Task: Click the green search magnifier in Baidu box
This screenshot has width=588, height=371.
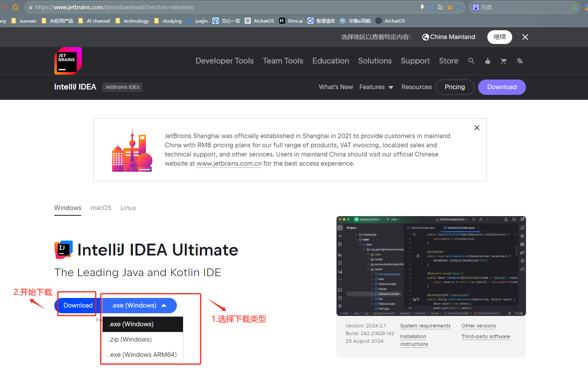Action: pyautogui.click(x=574, y=7)
